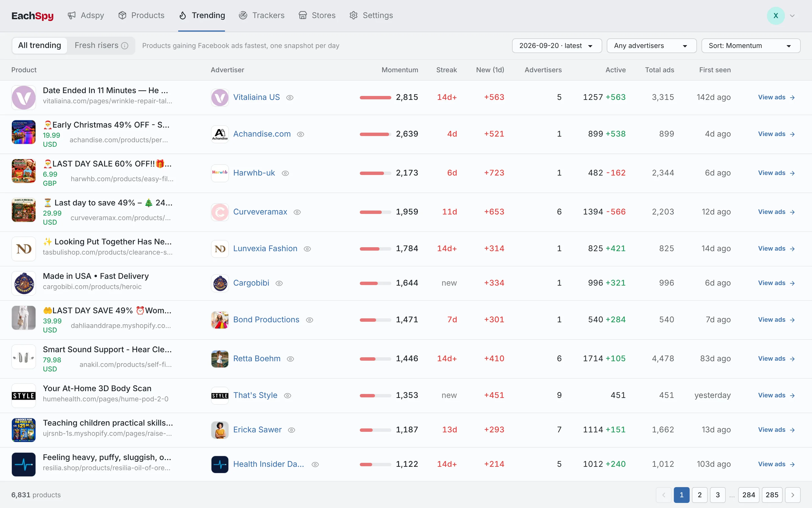Open the Any advertisers dropdown
This screenshot has height=508, width=812.
tap(651, 46)
